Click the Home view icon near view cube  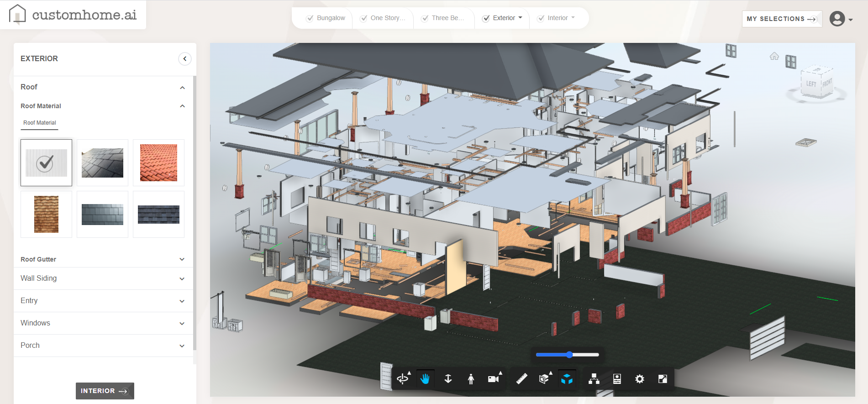774,56
